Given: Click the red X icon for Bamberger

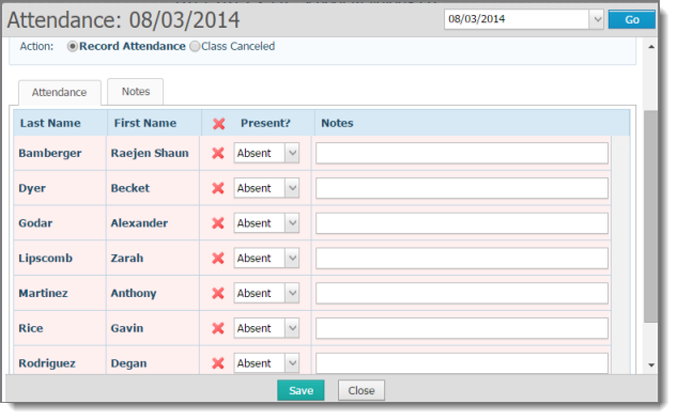Looking at the screenshot, I should click(x=218, y=153).
